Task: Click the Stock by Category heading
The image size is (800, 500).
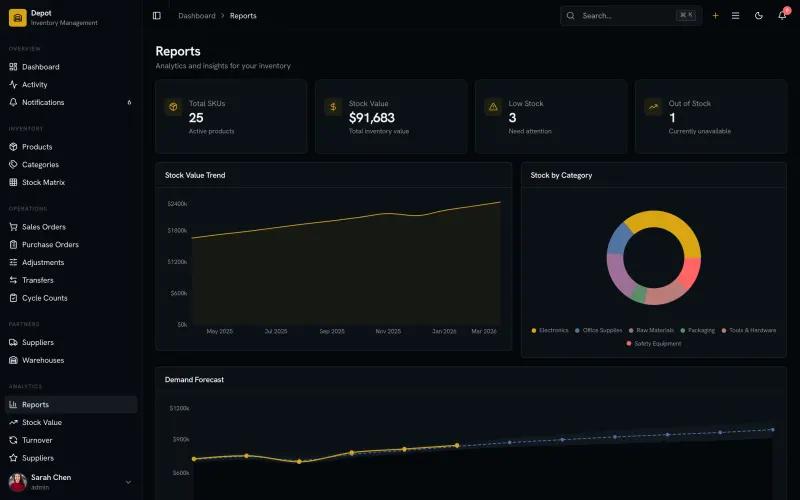Action: [x=561, y=176]
